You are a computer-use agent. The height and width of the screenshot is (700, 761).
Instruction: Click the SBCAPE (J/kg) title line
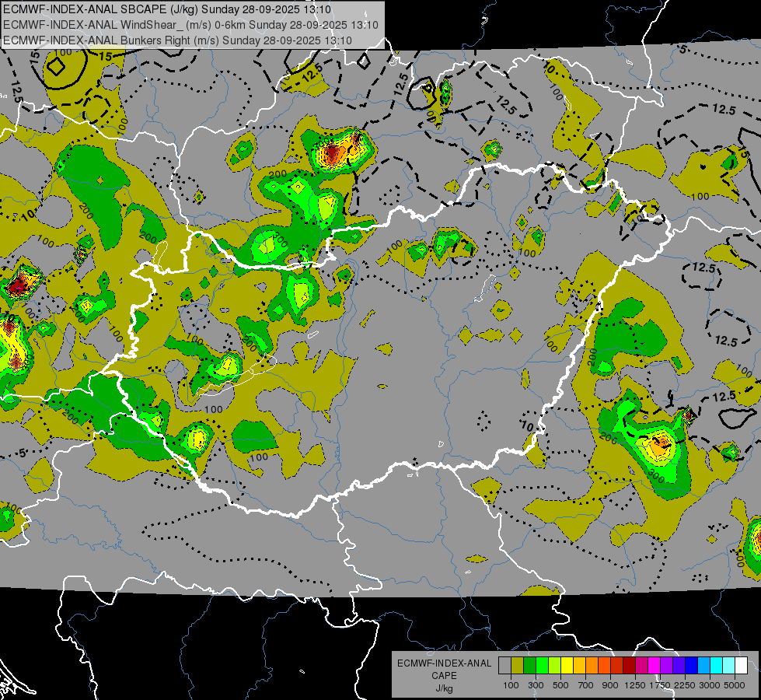click(167, 9)
